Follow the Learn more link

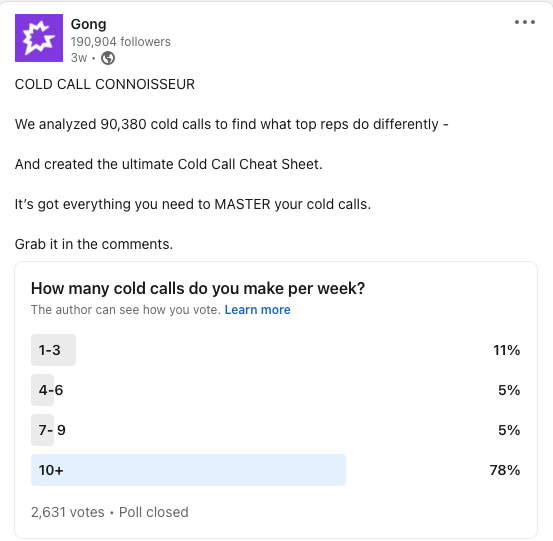tap(257, 310)
